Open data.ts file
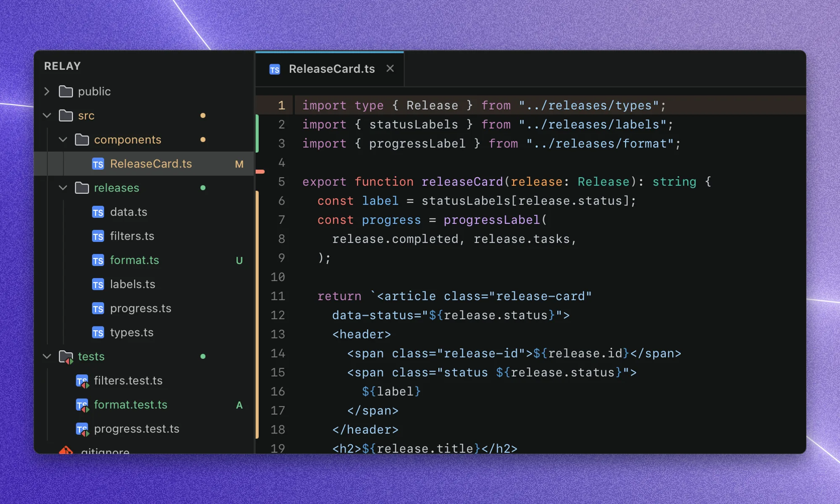 (x=144, y=212)
